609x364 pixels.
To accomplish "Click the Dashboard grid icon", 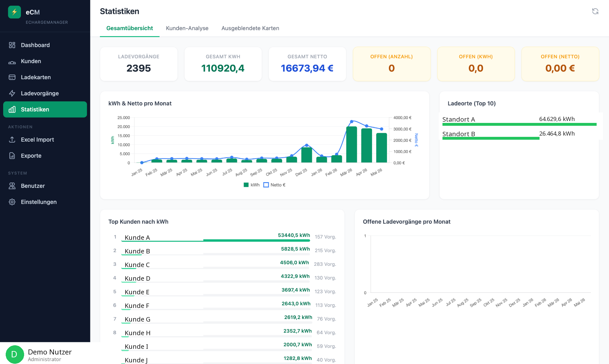I will click(12, 45).
